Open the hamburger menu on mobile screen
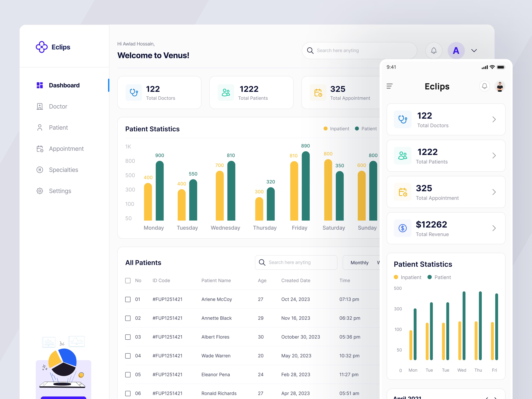Screen dimensions: 532x399 390,86
